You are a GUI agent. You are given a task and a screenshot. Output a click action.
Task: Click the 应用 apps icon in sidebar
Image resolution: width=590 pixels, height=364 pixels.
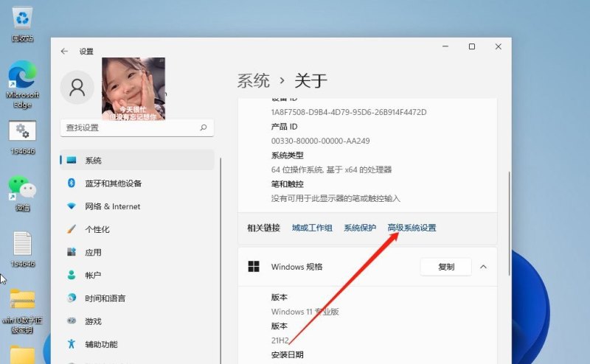tap(72, 252)
